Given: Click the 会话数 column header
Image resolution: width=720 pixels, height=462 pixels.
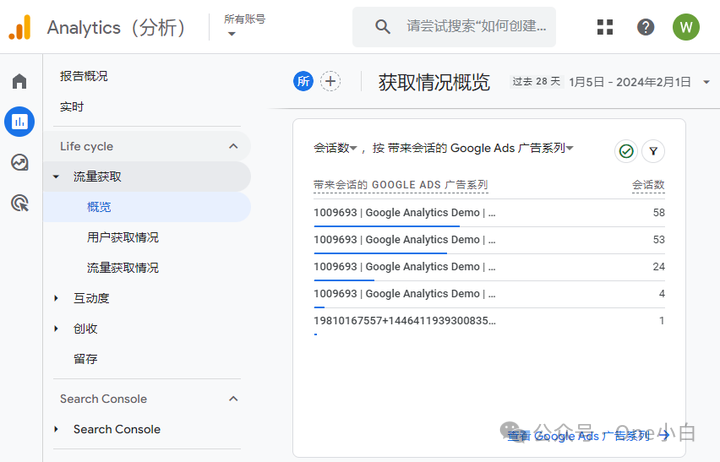Looking at the screenshot, I should pyautogui.click(x=648, y=185).
